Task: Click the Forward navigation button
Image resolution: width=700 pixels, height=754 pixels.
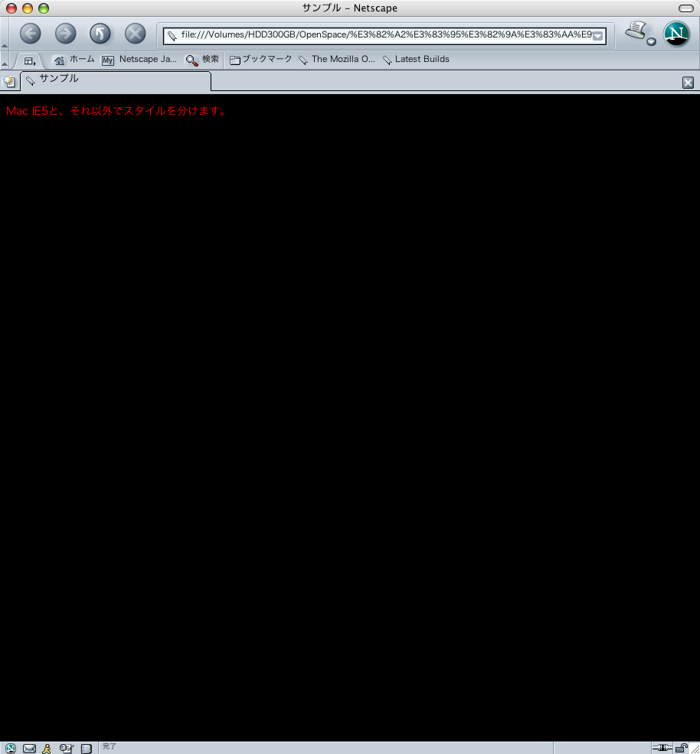Action: click(x=65, y=34)
